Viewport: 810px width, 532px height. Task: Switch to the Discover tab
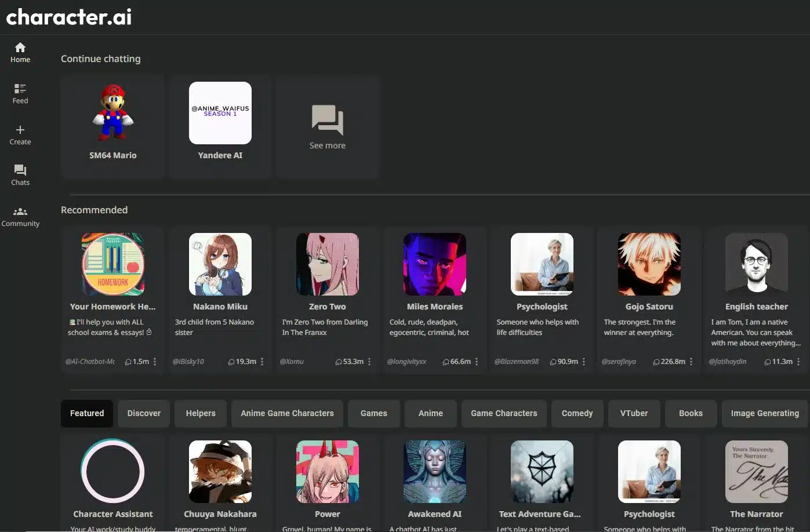tap(144, 413)
